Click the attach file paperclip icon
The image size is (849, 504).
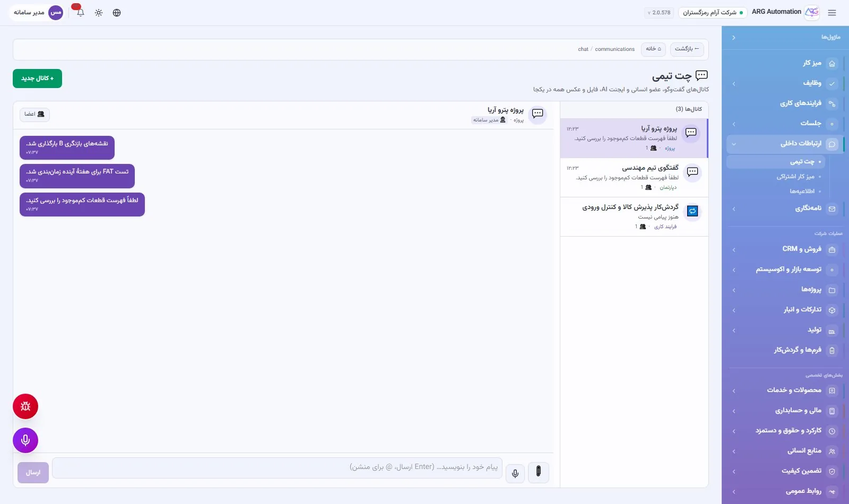pos(539,472)
